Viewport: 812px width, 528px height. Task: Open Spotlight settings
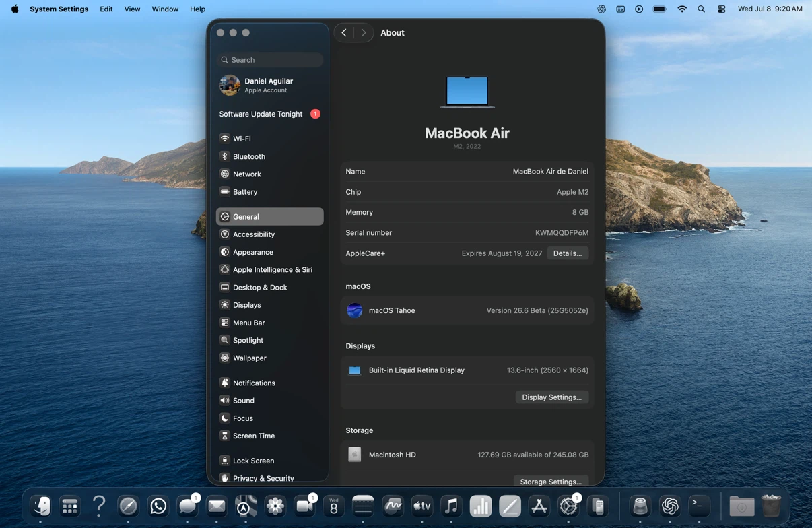click(269, 340)
